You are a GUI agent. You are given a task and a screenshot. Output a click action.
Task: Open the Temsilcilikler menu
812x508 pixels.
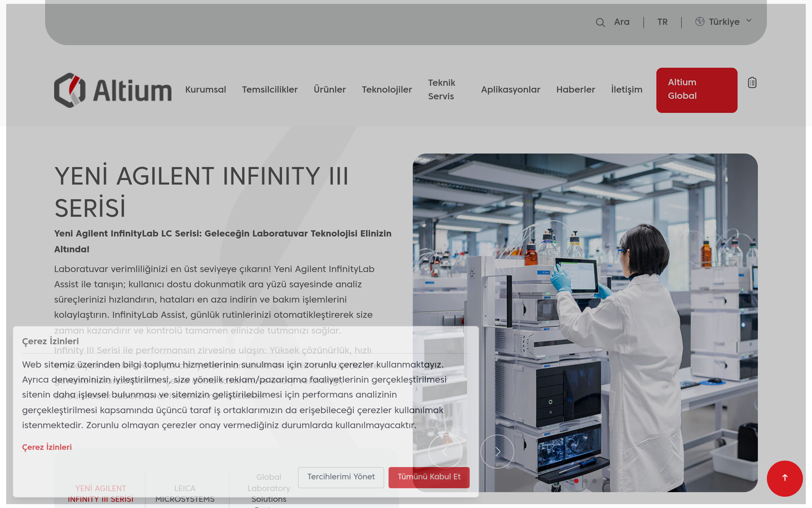[270, 90]
